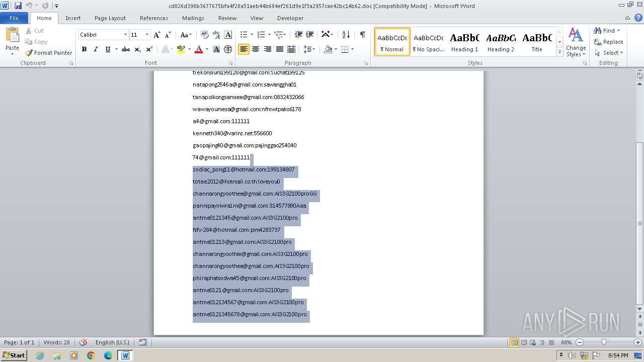Toggle Show/Hide paragraph marks
This screenshot has height=362, width=644.
point(362,35)
